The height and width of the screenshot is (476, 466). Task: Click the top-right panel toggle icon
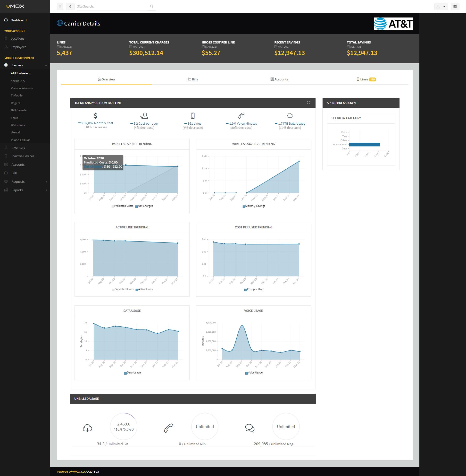click(x=455, y=7)
